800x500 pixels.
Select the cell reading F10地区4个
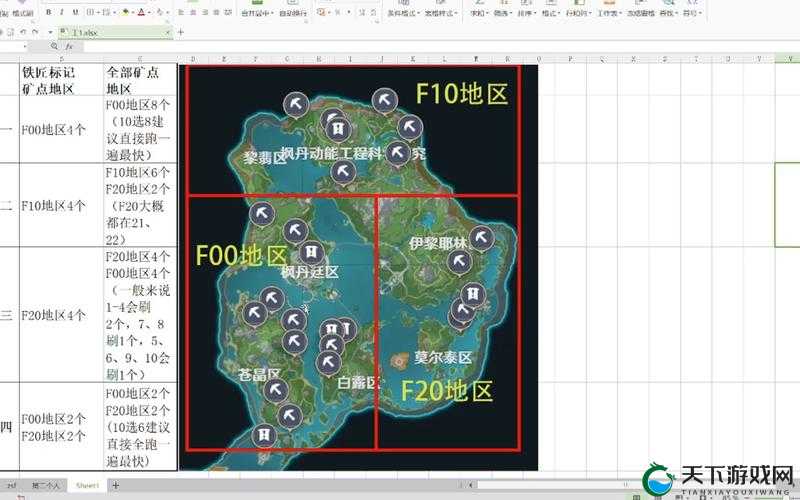pyautogui.click(x=61, y=205)
